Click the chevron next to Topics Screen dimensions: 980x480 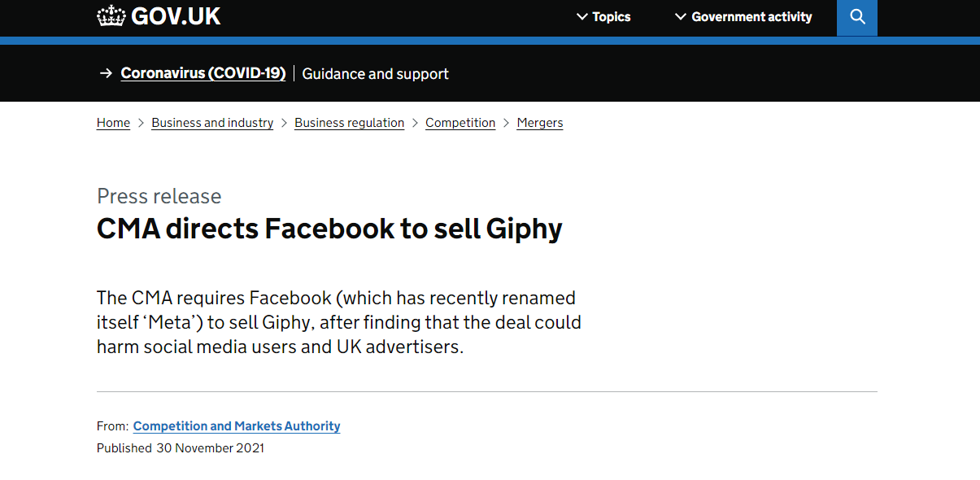581,16
